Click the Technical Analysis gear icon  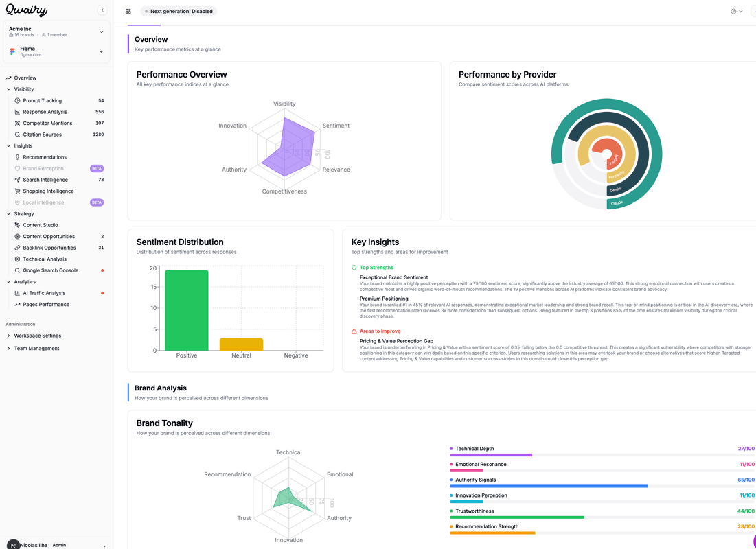coord(17,259)
